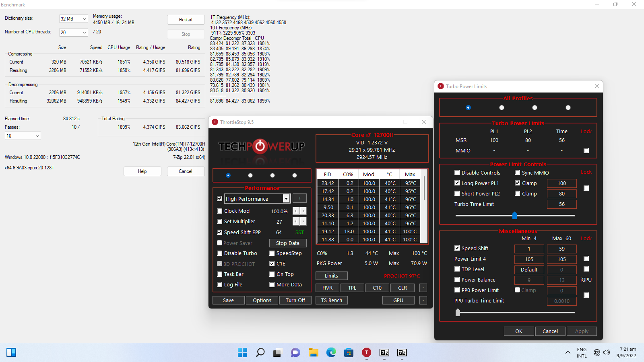The height and width of the screenshot is (362, 644).
Task: Click the minus button next to CLR
Action: (x=423, y=288)
